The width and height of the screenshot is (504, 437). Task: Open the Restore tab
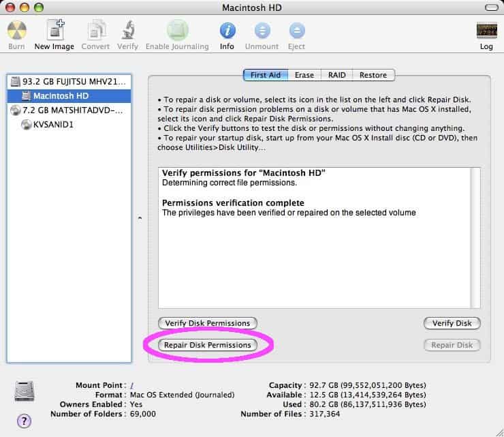pyautogui.click(x=373, y=75)
